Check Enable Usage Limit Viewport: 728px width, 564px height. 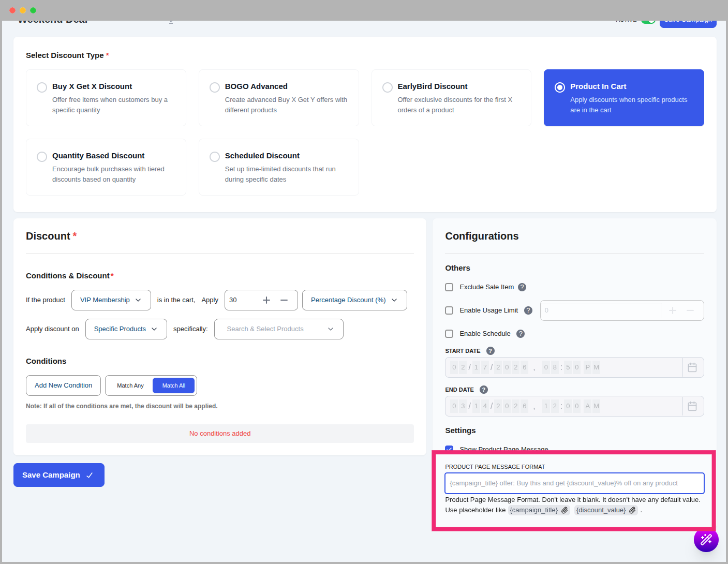coord(449,310)
